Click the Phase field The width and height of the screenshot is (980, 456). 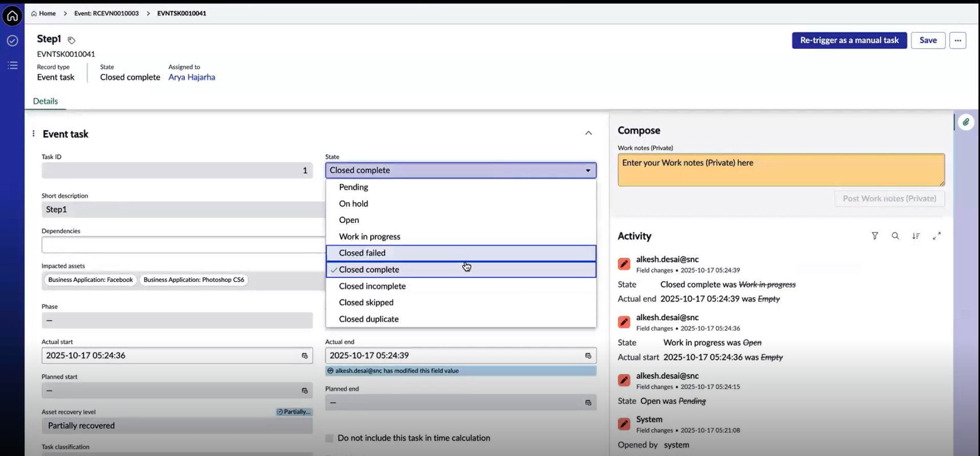(177, 321)
